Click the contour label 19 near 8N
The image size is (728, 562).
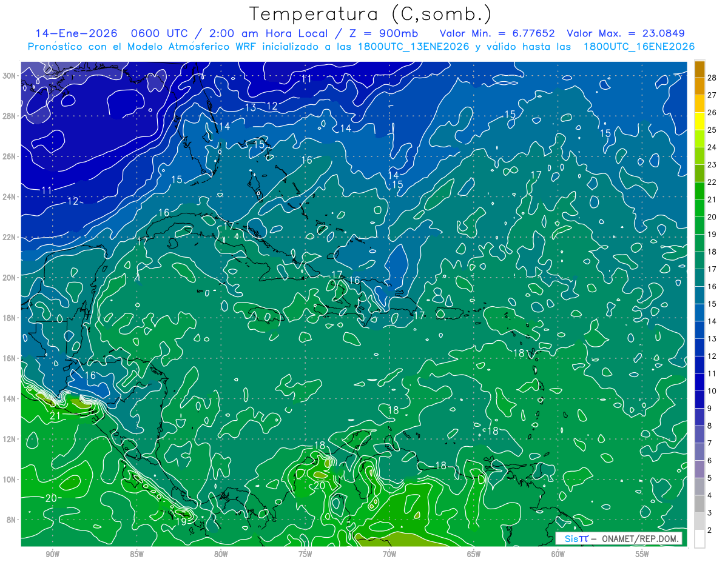[x=181, y=521]
